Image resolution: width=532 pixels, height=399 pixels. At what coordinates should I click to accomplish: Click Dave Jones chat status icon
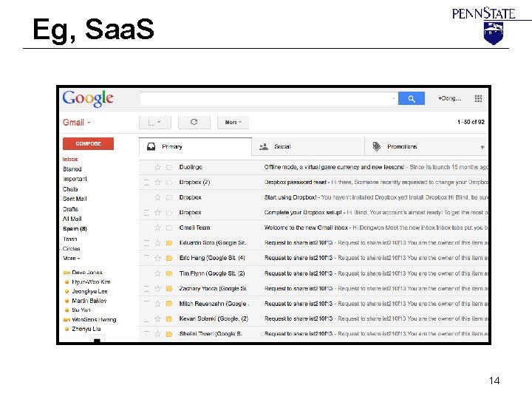[66, 273]
